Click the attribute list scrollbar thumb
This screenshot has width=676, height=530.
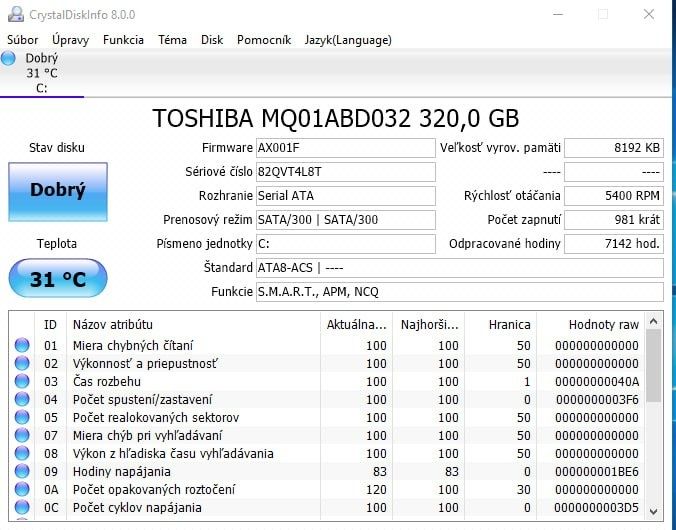654,366
